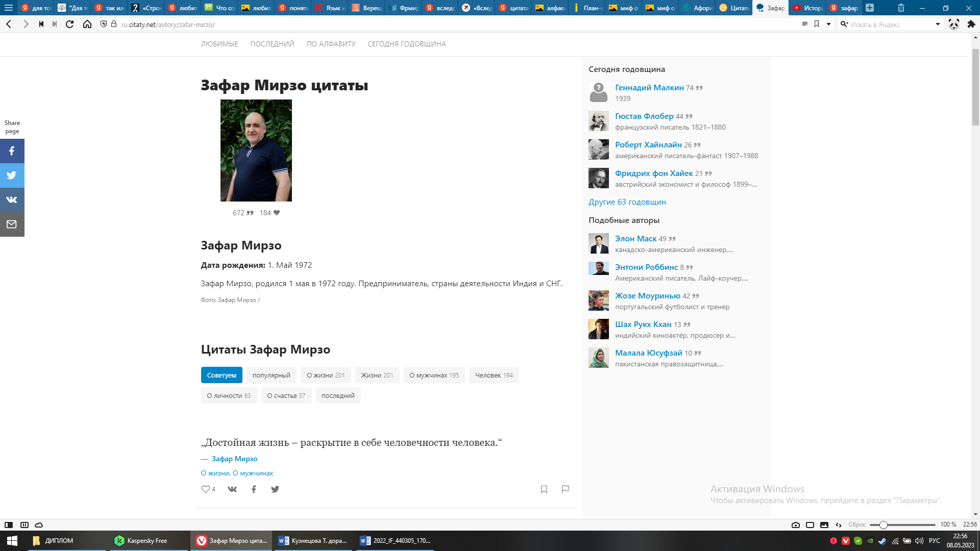Screen dimensions: 980x551
Task: Expand the bookmark dropdown arrow in address bar
Action: (x=828, y=24)
